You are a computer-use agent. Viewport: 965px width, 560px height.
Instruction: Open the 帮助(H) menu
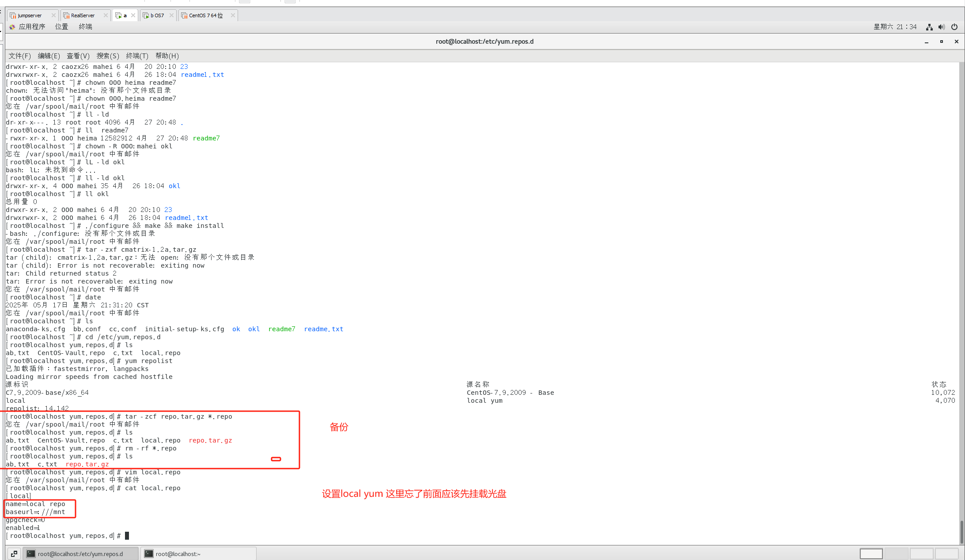(x=167, y=56)
